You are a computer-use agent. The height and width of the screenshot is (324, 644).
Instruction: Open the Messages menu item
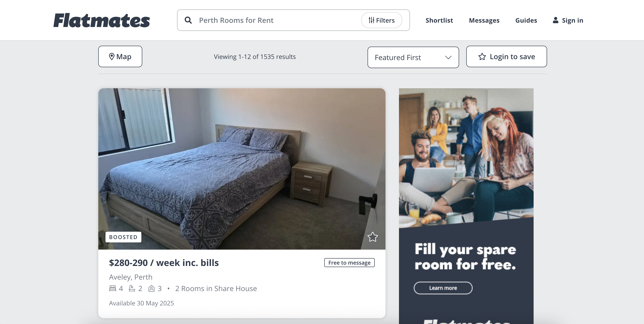(x=484, y=20)
